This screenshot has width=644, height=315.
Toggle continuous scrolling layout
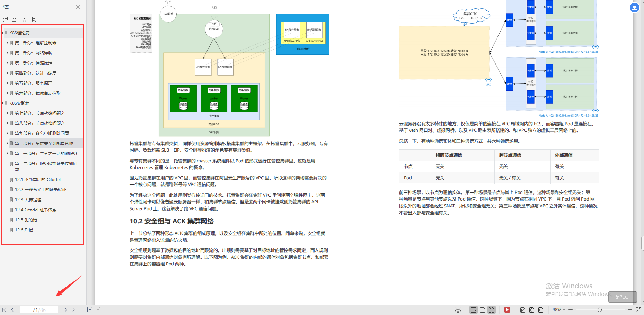point(474,310)
